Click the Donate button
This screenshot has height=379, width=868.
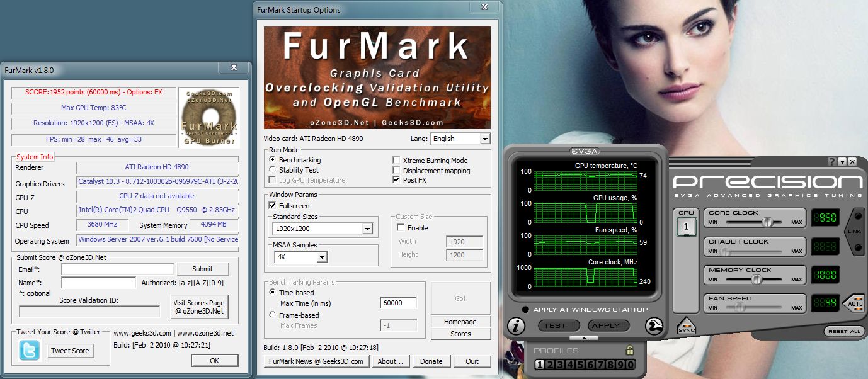point(431,361)
